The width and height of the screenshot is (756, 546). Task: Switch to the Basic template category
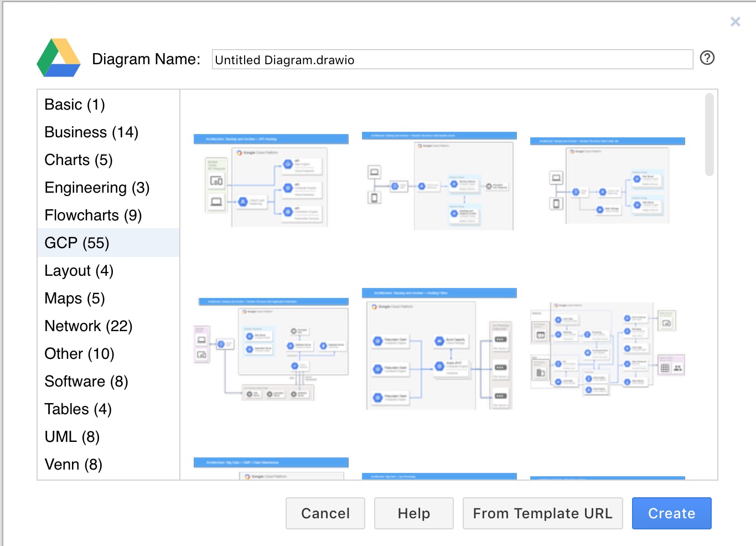coord(74,104)
